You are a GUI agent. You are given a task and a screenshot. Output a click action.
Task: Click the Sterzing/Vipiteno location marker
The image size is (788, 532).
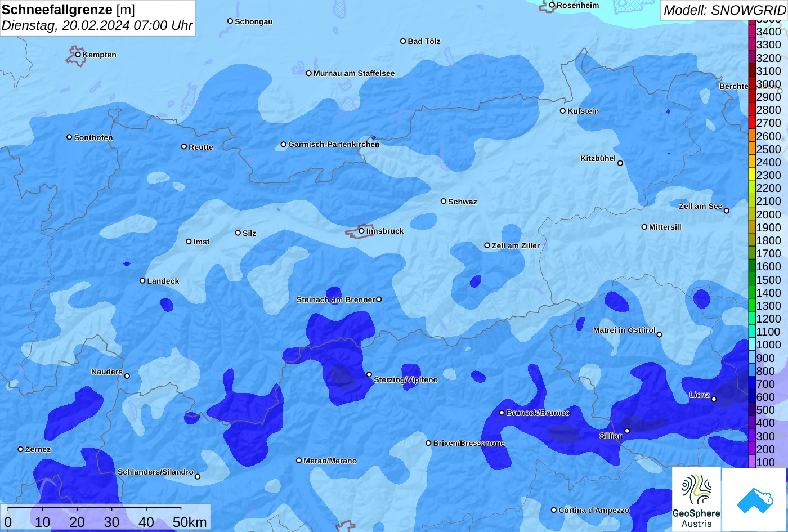[x=369, y=374]
